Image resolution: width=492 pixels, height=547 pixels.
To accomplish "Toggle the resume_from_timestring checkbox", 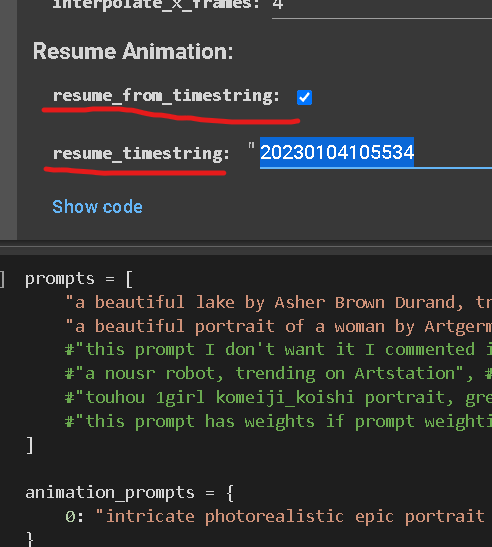I will pyautogui.click(x=304, y=97).
